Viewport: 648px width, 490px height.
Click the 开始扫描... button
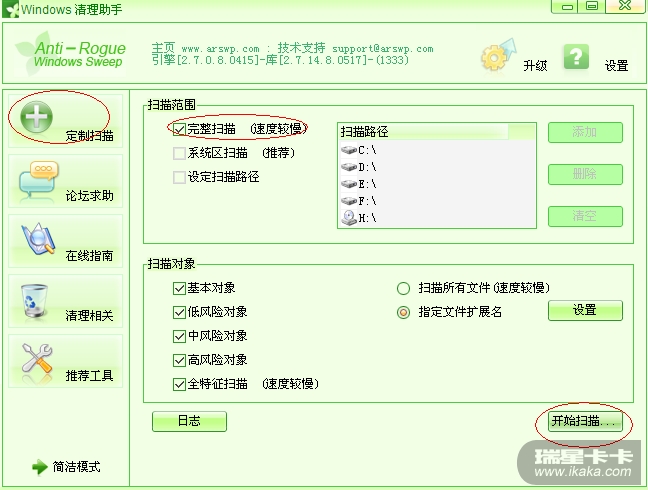coord(585,421)
